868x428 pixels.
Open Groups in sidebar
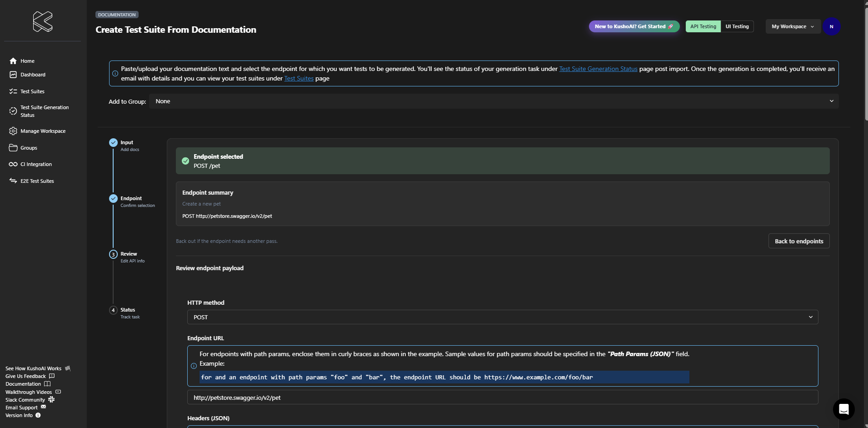pos(29,148)
